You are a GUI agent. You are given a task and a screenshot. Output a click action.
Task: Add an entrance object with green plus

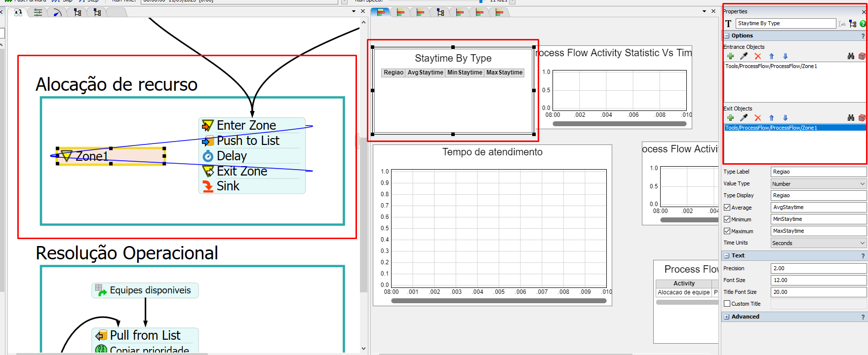point(730,56)
